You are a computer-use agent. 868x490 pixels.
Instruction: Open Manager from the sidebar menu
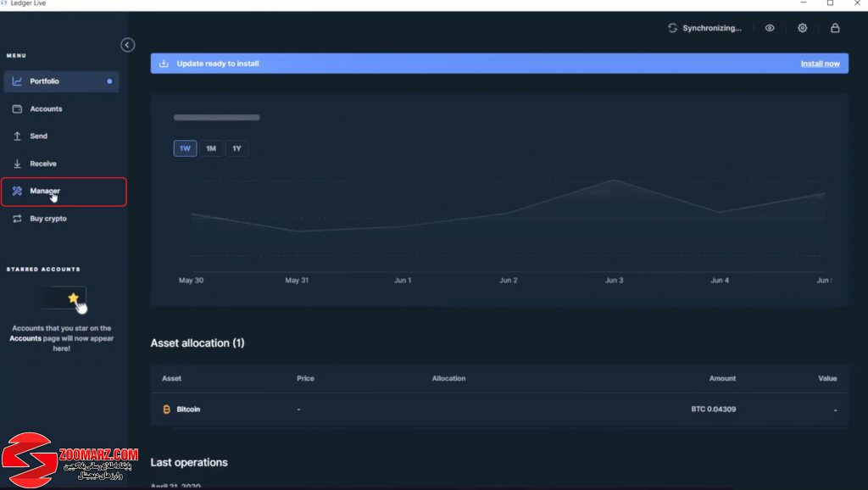(64, 192)
